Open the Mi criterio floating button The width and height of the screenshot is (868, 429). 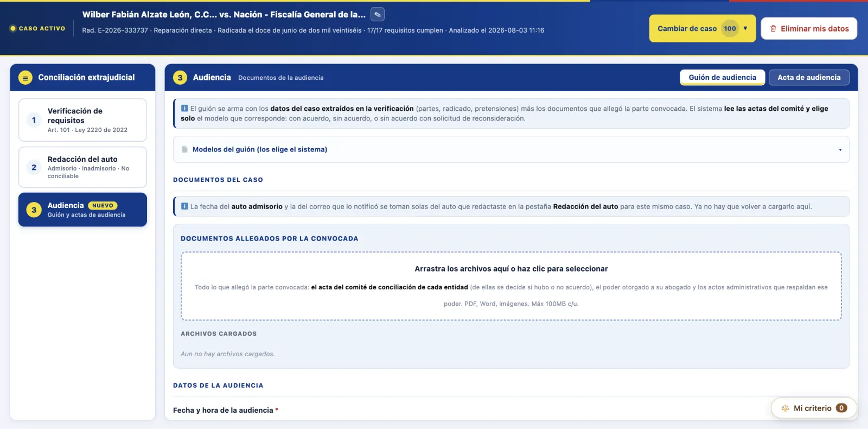pyautogui.click(x=814, y=408)
